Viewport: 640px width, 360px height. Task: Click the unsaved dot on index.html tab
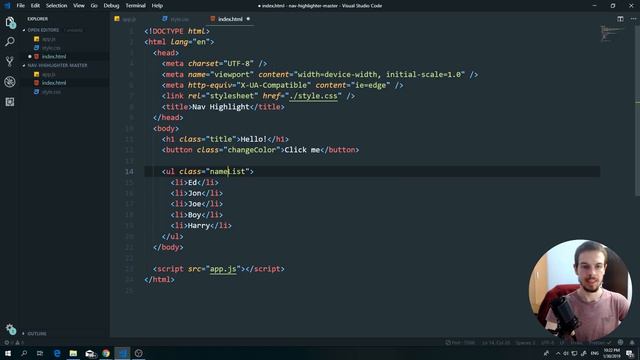click(x=248, y=19)
